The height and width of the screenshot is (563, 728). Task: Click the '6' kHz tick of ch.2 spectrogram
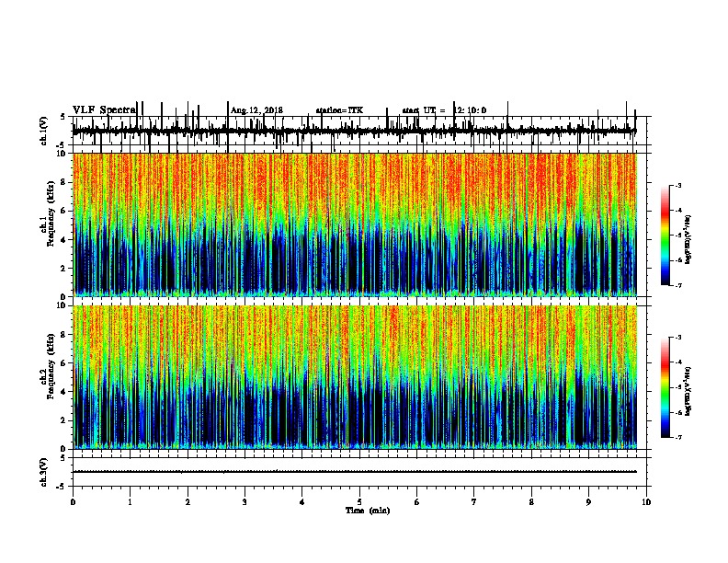pyautogui.click(x=63, y=363)
